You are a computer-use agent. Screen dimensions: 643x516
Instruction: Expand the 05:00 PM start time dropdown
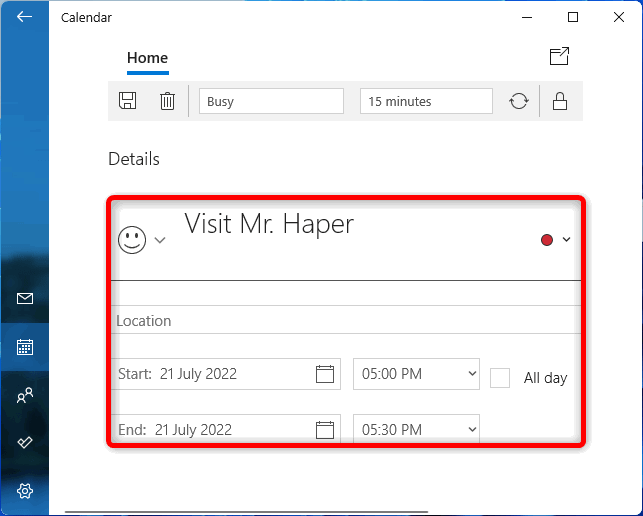416,374
